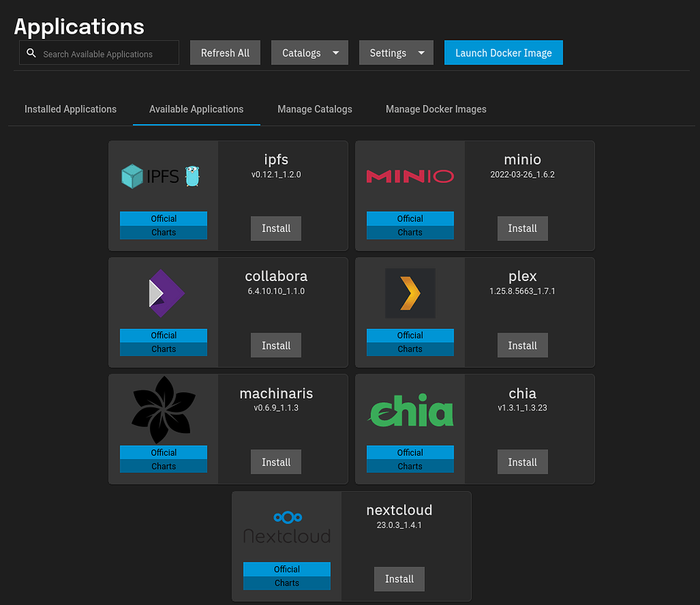Install the nextcloud application
The image size is (700, 605).
[x=399, y=579]
